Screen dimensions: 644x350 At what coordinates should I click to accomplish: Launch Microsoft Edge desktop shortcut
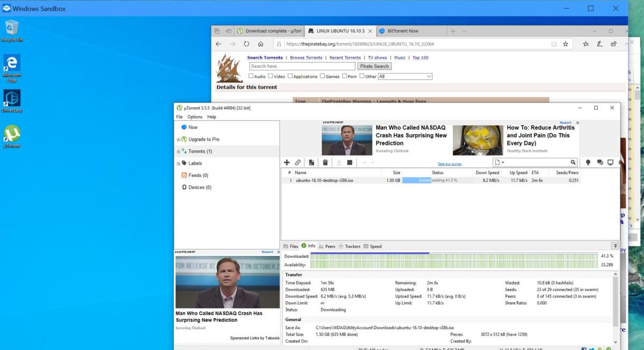coord(12,68)
